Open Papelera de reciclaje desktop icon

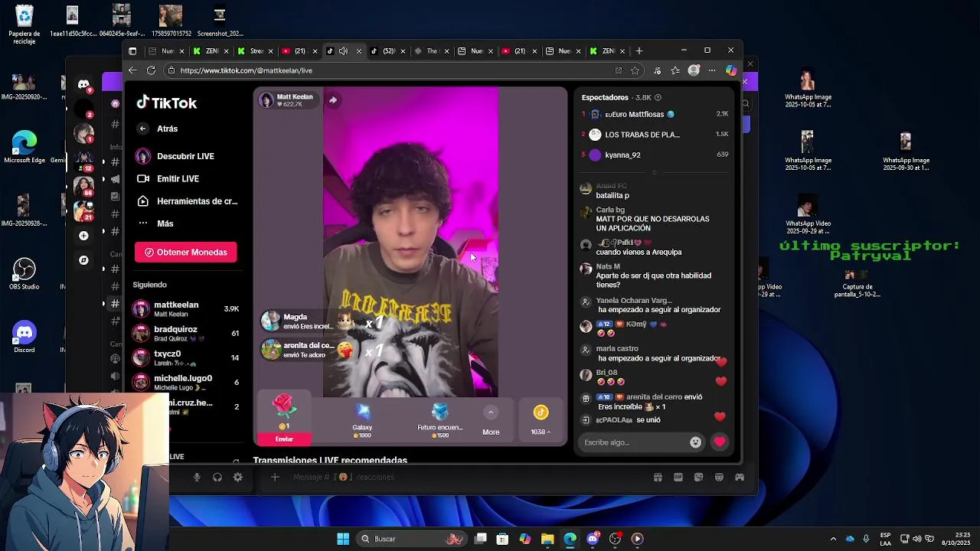click(24, 24)
